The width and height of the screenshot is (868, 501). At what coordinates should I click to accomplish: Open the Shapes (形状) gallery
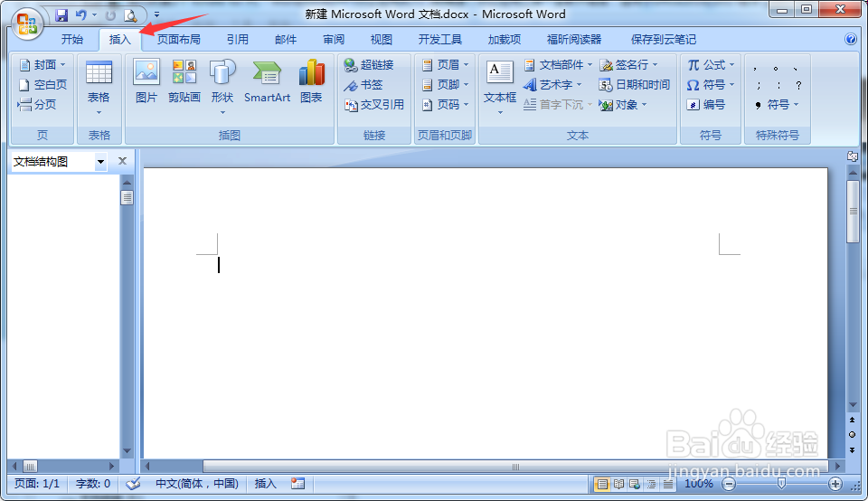222,87
